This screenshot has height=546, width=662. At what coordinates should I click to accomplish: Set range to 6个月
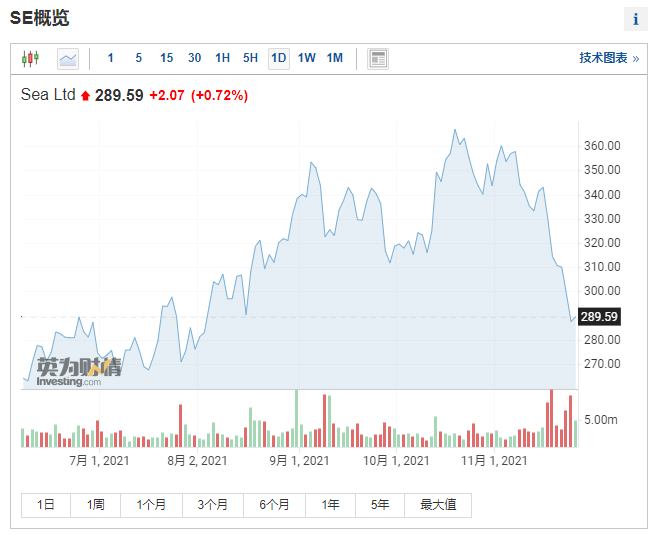(274, 505)
